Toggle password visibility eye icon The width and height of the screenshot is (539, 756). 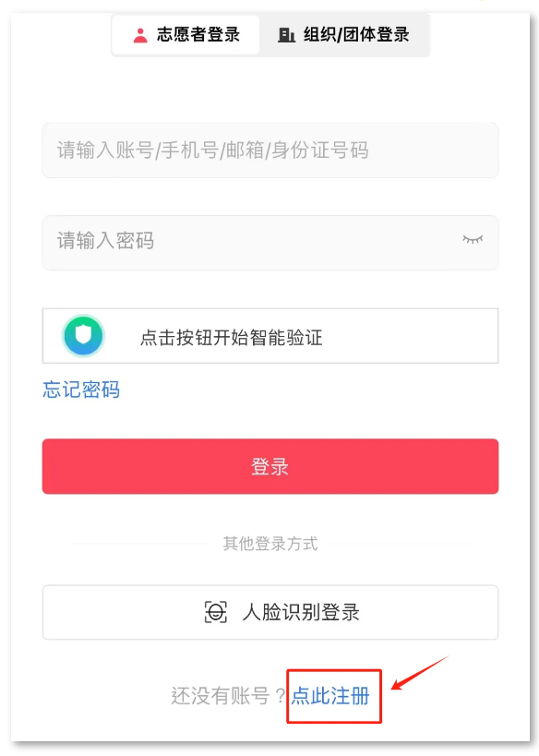473,240
